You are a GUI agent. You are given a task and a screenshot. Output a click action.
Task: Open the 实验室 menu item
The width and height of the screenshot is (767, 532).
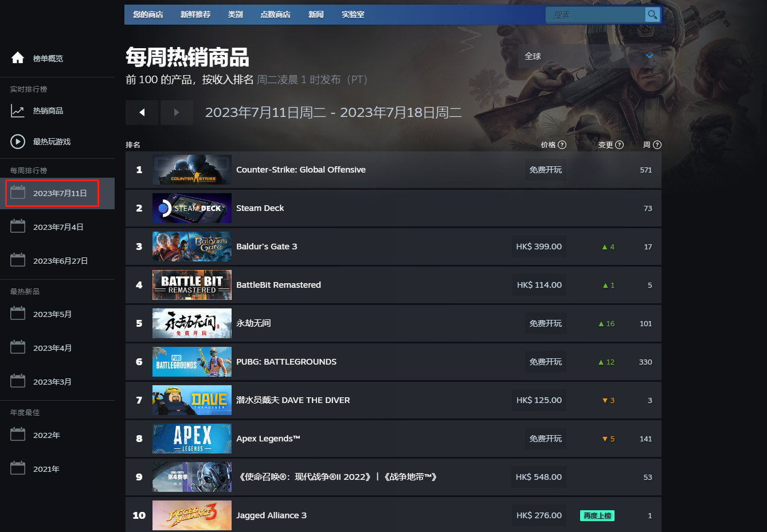[353, 15]
